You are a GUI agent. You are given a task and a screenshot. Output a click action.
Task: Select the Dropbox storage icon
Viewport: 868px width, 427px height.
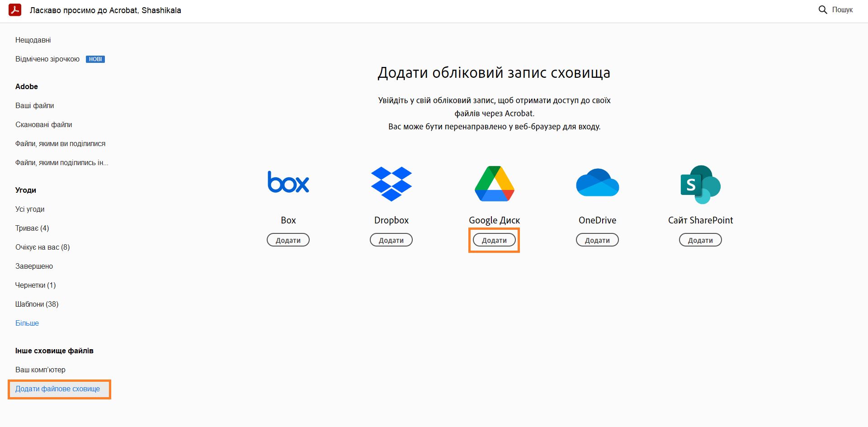tap(391, 183)
